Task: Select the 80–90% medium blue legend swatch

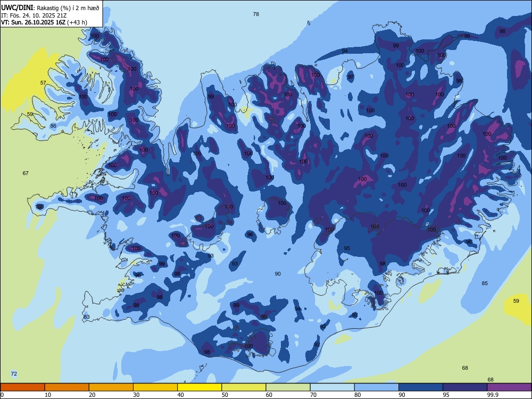Action: click(x=377, y=387)
